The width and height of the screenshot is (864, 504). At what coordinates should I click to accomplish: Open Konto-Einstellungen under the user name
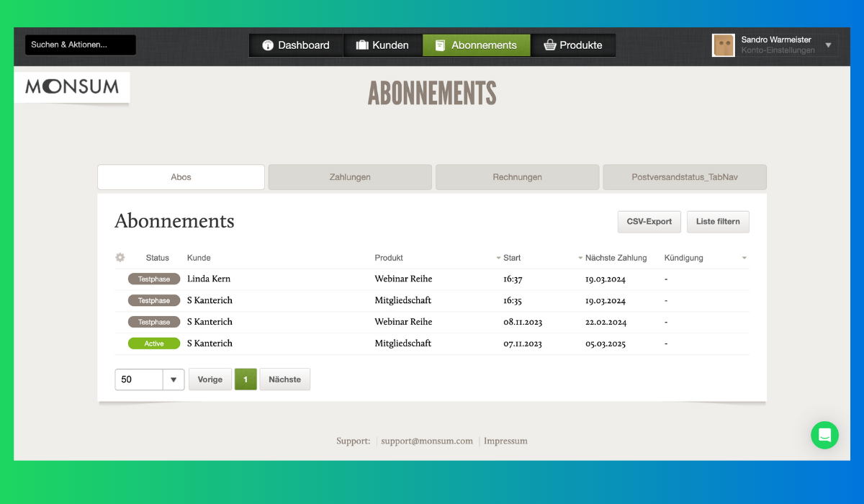(778, 50)
